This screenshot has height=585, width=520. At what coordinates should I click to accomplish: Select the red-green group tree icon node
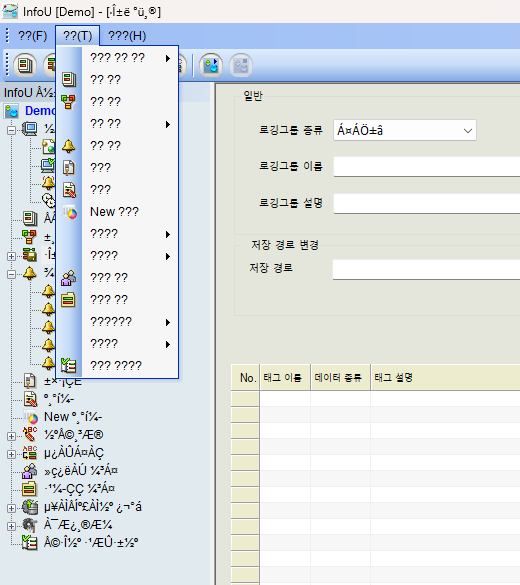[29, 237]
